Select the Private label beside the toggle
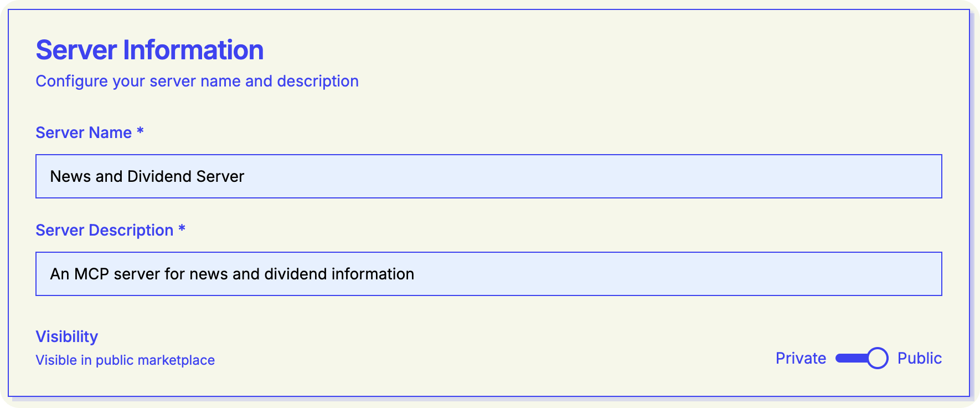 coord(801,358)
